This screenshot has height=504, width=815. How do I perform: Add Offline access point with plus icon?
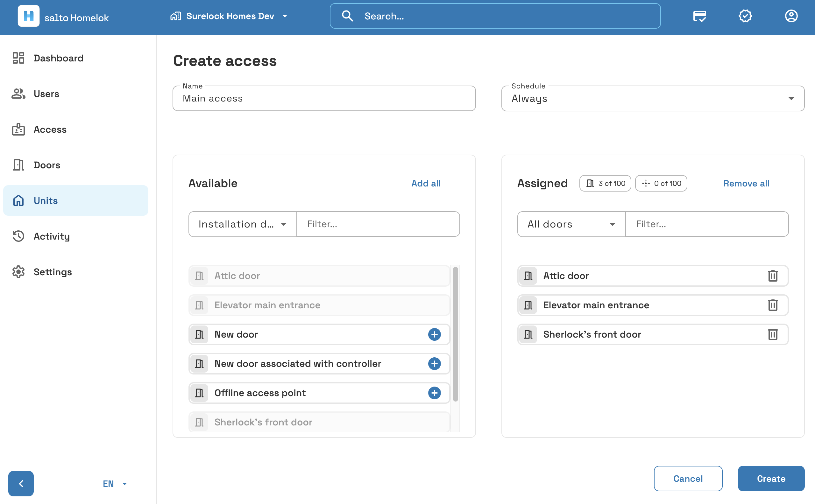point(434,393)
